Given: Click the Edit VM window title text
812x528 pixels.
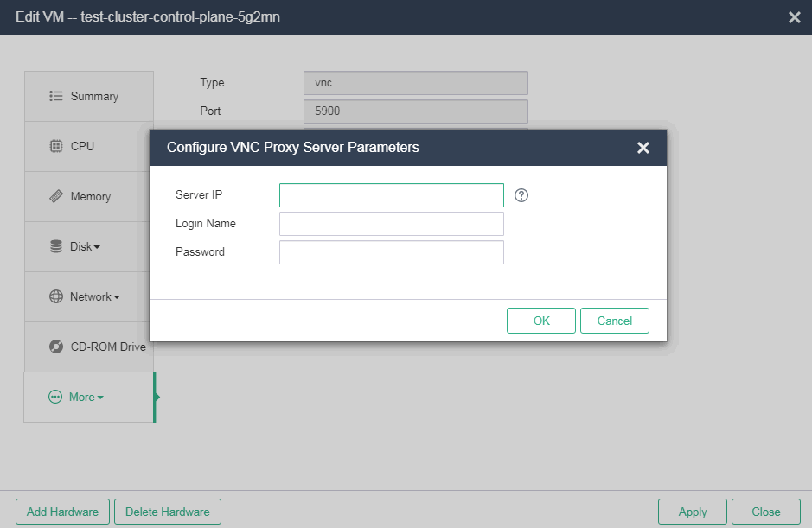Looking at the screenshot, I should (148, 17).
